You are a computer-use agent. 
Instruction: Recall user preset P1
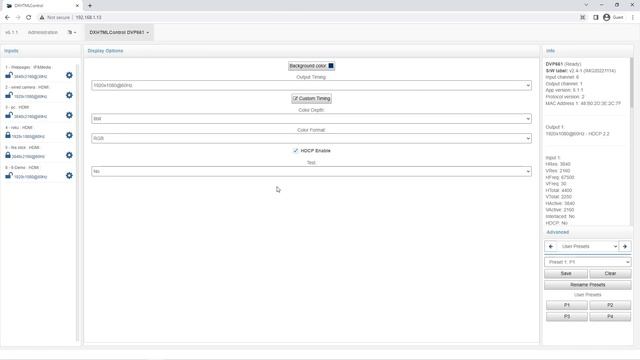coord(567,305)
